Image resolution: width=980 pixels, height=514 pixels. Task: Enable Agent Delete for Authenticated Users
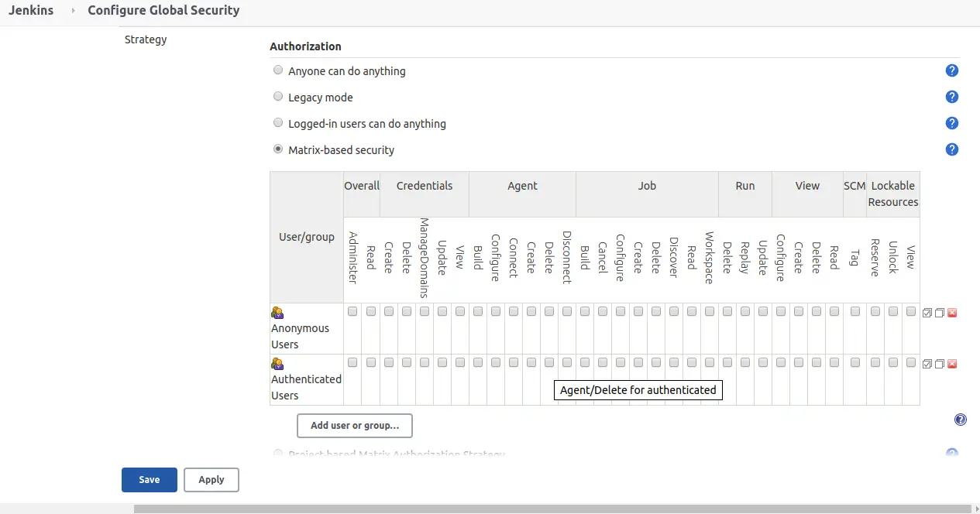[549, 362]
